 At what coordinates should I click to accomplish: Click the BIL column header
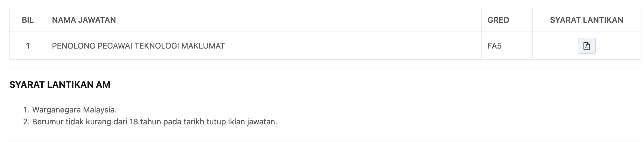tap(28, 20)
